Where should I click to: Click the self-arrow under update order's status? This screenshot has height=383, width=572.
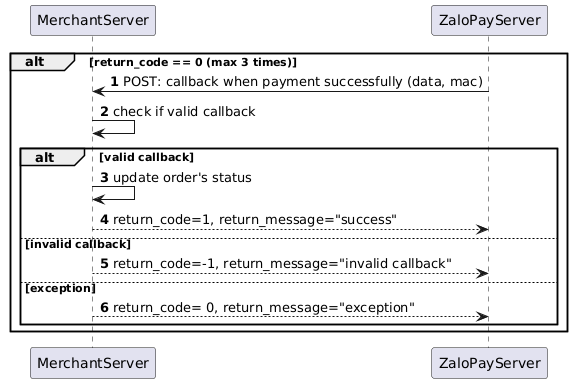point(114,193)
